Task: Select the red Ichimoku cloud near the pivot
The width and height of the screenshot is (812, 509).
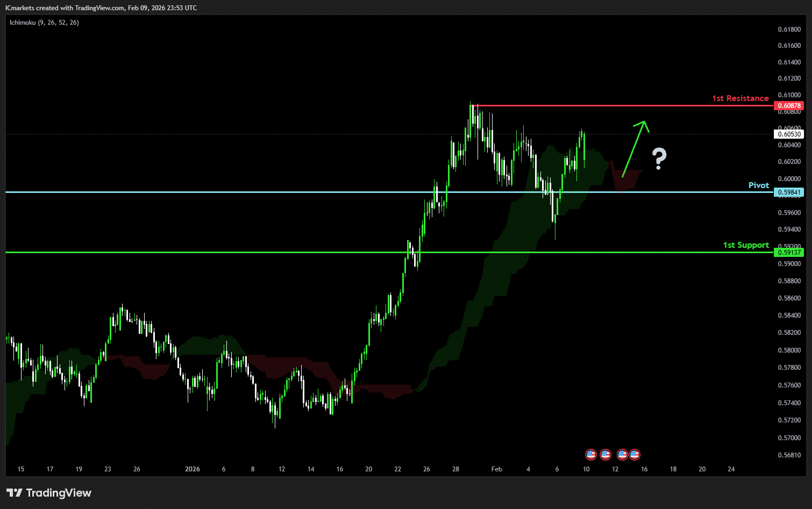Action: [625, 180]
